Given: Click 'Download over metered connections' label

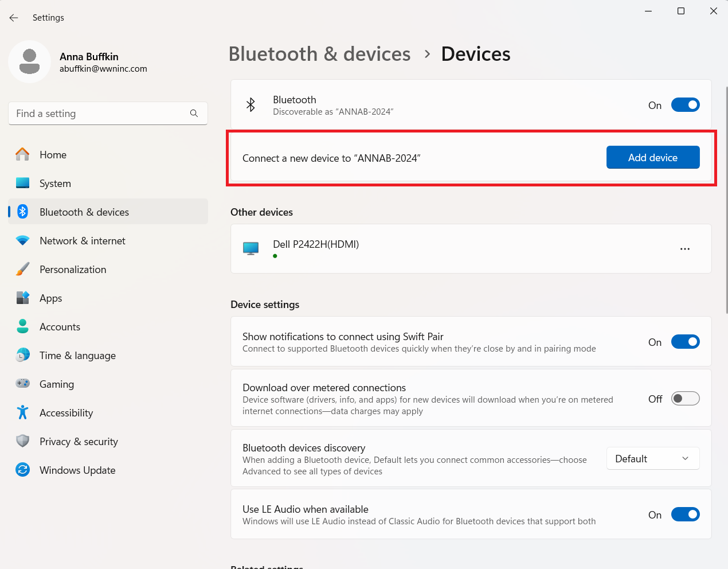Looking at the screenshot, I should (x=324, y=388).
